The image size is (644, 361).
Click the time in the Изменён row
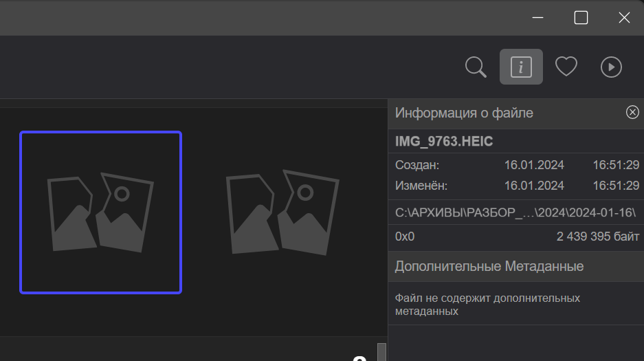[x=616, y=186]
